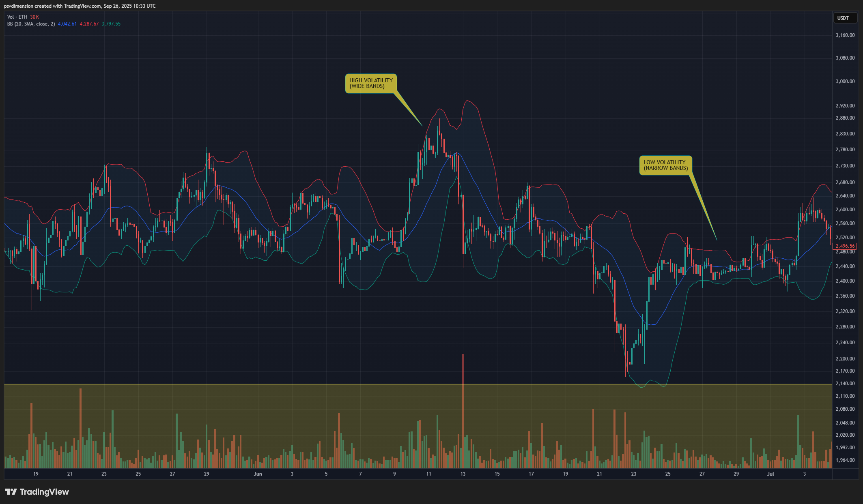Viewport: 863px width, 504px height.
Task: Click the blue BB basis value 4,042.61
Action: click(67, 24)
